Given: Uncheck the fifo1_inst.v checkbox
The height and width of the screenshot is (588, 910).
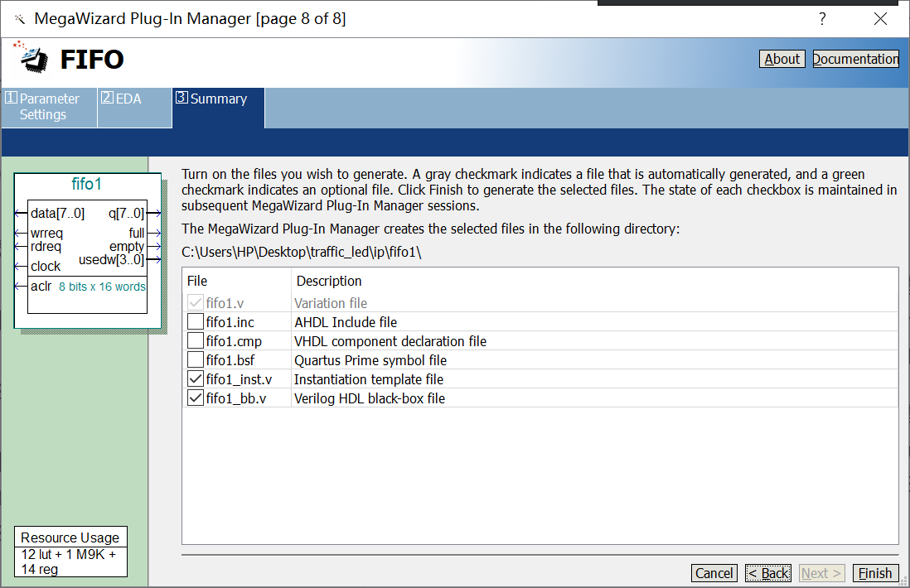Looking at the screenshot, I should tap(196, 379).
